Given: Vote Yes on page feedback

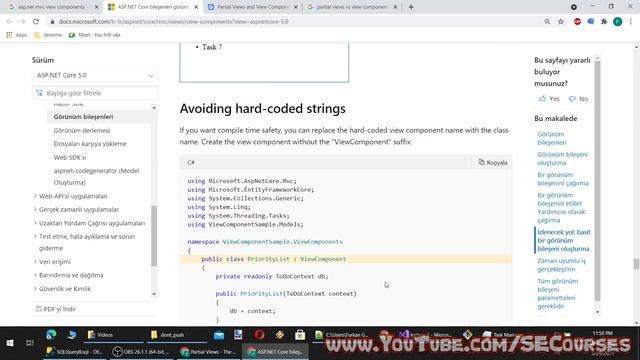Looking at the screenshot, I should [549, 99].
